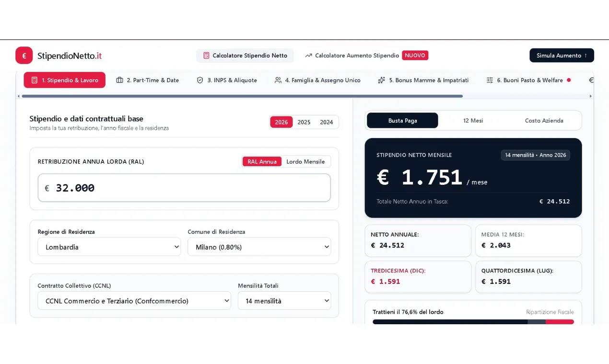Viewport: 609px width, 364px height.
Task: Click the right arrow of the tab scrollbar
Action: coord(591,96)
